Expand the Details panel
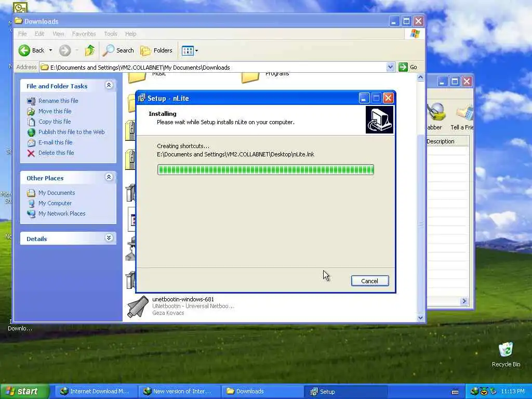The height and width of the screenshot is (399, 532). [x=109, y=238]
